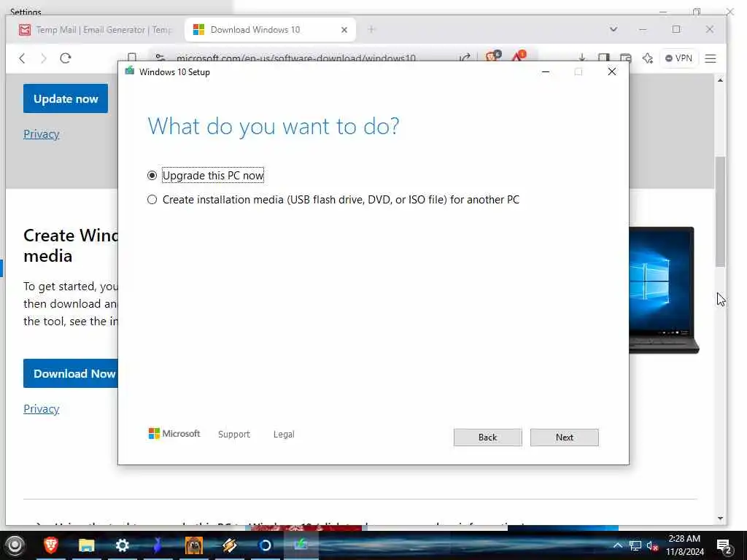Image resolution: width=747 pixels, height=560 pixels.
Task: Click the bookmark icon in browser toolbar
Action: [x=132, y=57]
